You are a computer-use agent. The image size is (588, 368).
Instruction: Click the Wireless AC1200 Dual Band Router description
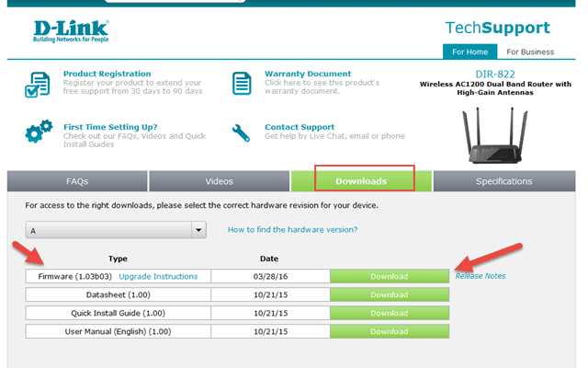tap(495, 88)
